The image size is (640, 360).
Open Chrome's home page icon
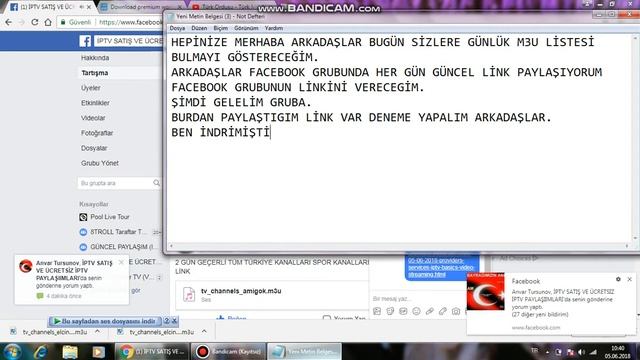coord(48,22)
